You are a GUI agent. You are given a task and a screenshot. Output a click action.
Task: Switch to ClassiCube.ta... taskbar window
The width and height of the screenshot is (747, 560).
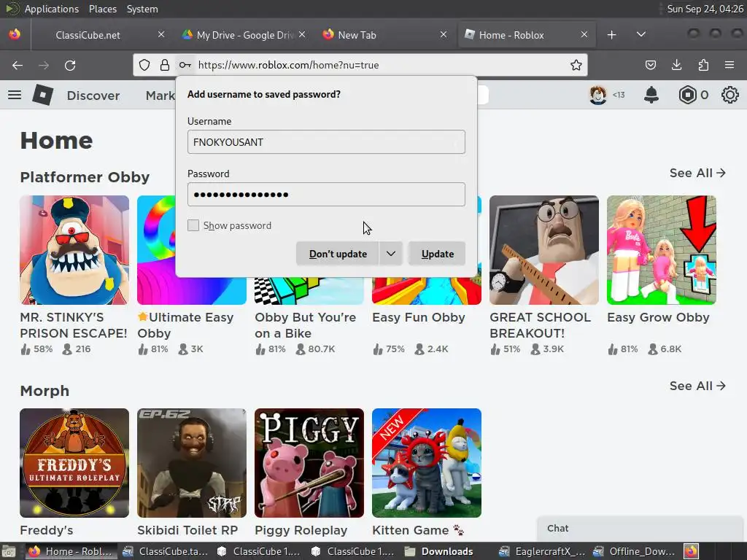tap(166, 551)
